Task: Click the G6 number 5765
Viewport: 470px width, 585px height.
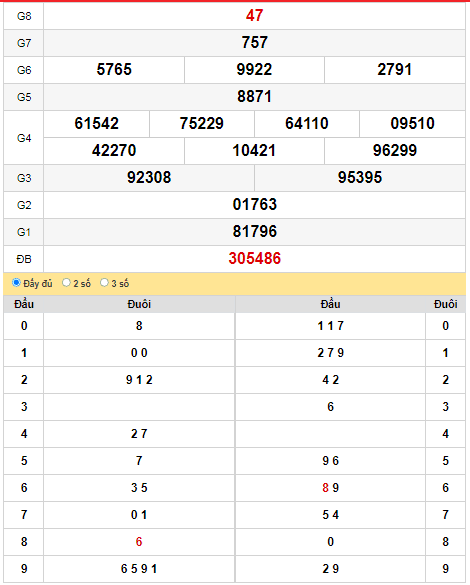Action: click(x=114, y=70)
